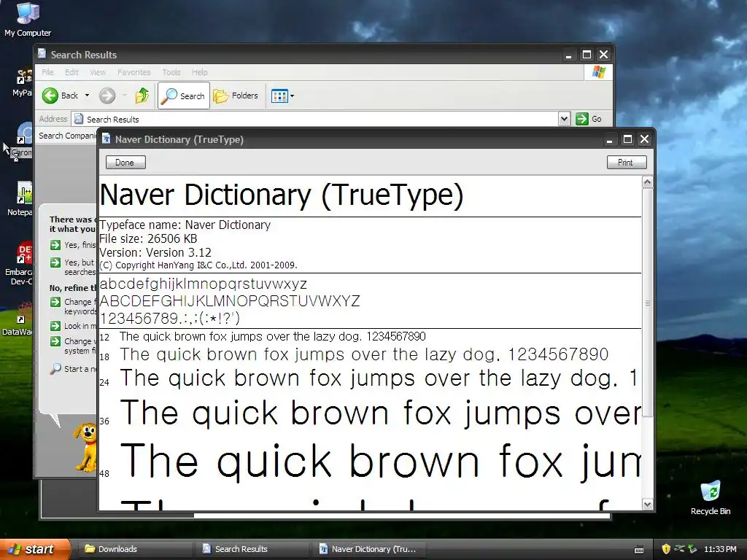Screen dimensions: 747x560
Task: Click the font viewer scroll-up arrow
Action: pyautogui.click(x=647, y=182)
